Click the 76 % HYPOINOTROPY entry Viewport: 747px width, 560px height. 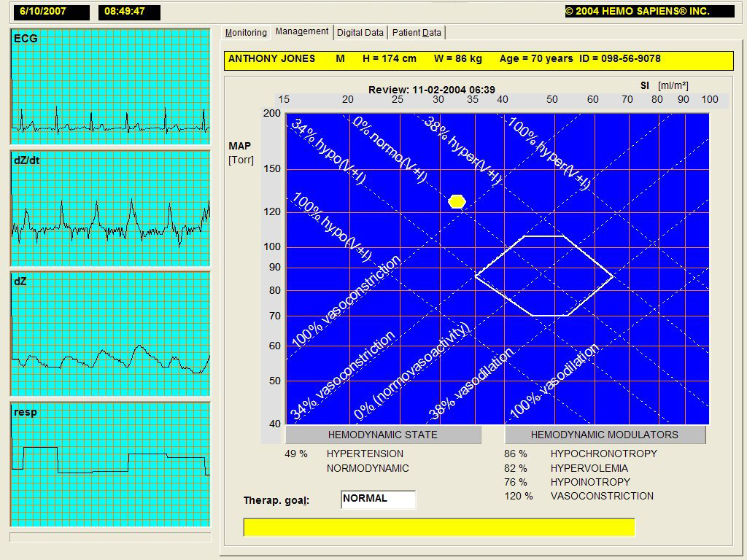tap(567, 482)
